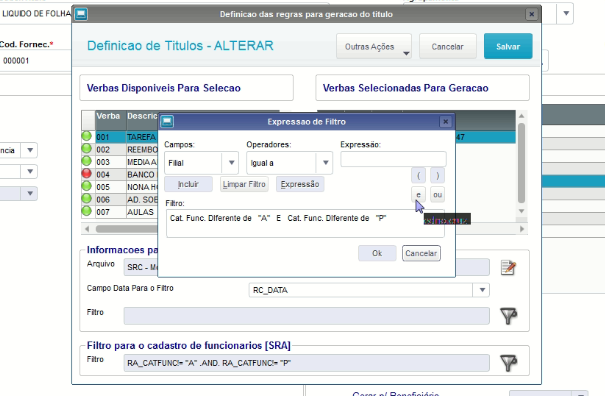Open the Campo Data Para o Filtro dropdown
This screenshot has height=396, width=605.
[482, 290]
